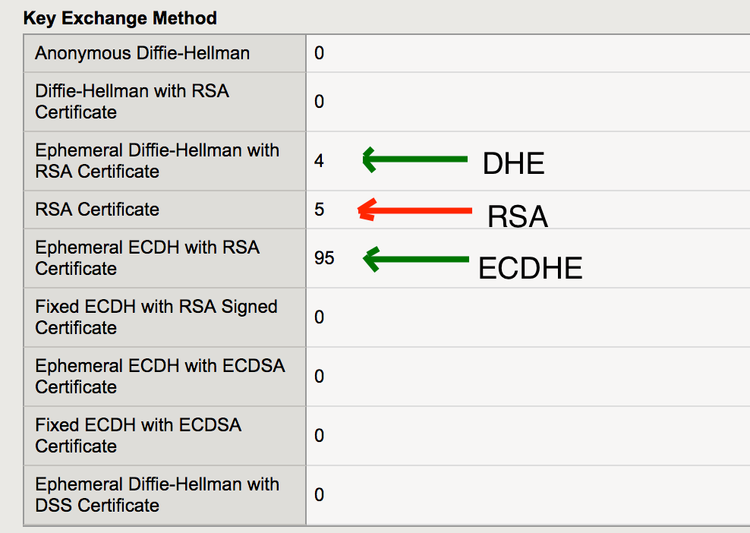Click Ephemeral ECDH with RSA Certificate label
Viewport: 750px width, 533px height.
pos(147,258)
